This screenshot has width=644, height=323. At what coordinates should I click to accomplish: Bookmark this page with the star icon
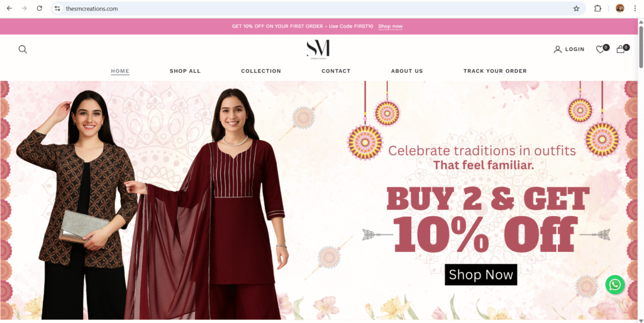(x=576, y=8)
